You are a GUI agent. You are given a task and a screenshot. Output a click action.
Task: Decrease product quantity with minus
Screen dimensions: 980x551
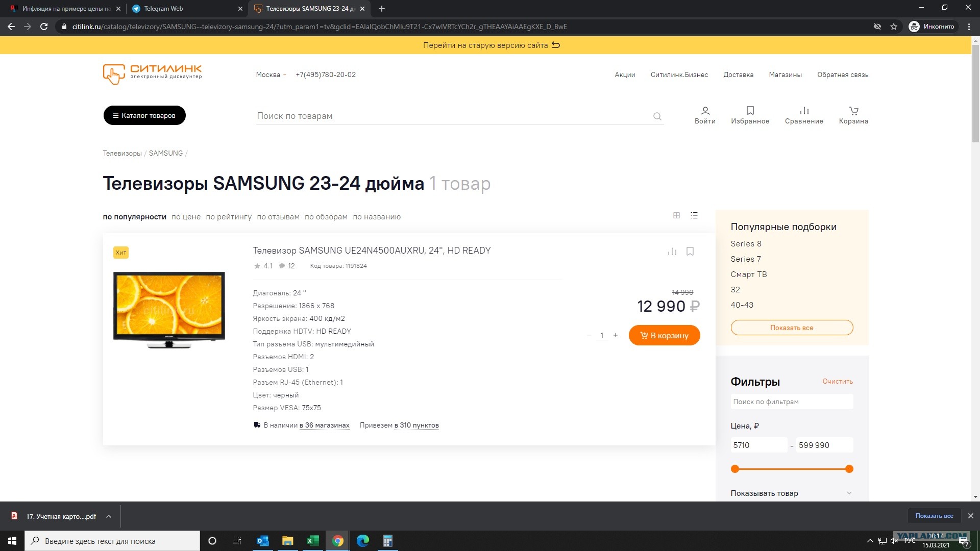click(x=589, y=335)
